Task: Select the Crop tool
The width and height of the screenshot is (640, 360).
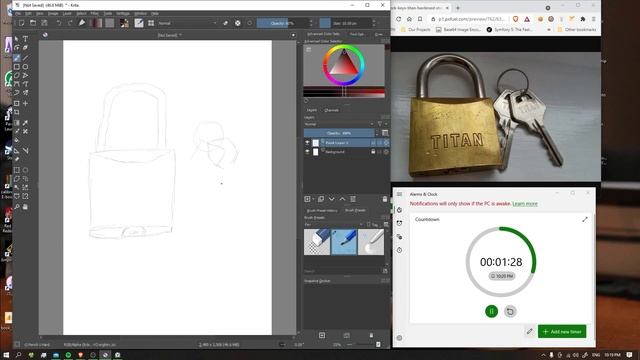Action: tap(17, 112)
